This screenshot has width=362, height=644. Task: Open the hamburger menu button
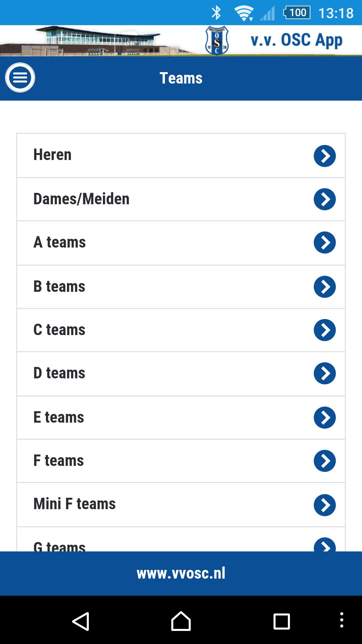coord(20,78)
